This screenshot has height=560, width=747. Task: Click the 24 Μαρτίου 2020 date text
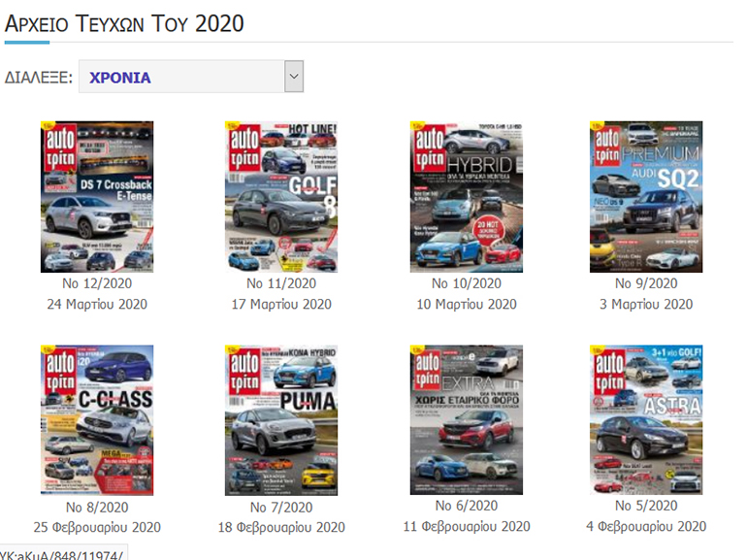coord(97,304)
